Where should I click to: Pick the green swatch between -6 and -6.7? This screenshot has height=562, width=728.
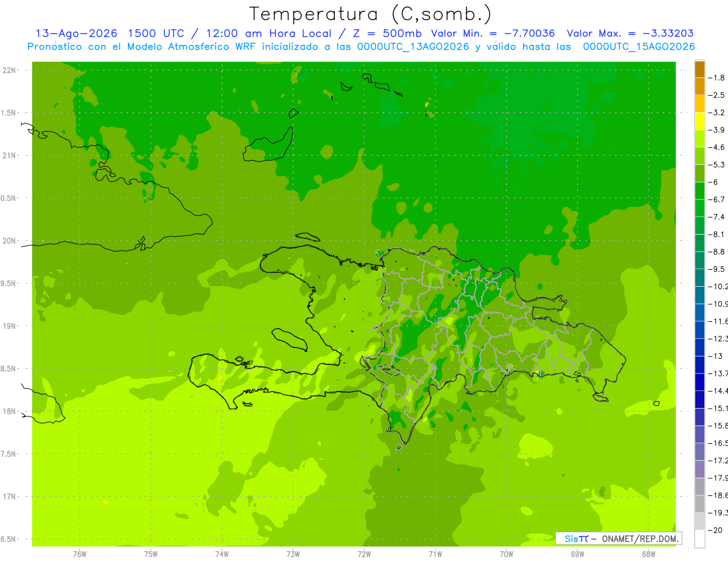coord(699,191)
